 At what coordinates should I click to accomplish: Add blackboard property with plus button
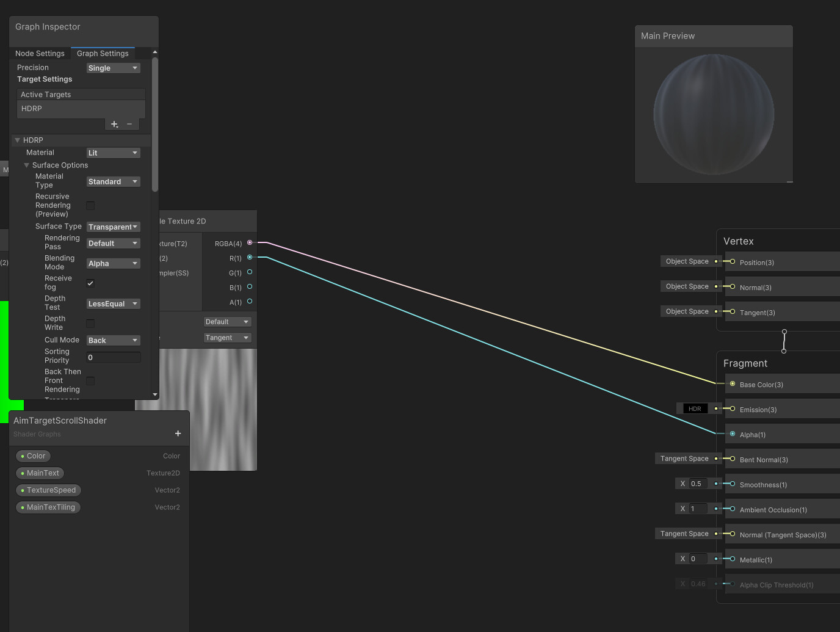tap(178, 434)
